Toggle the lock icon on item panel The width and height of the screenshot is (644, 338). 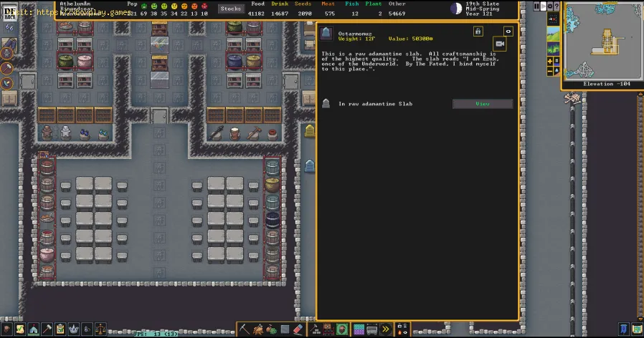pyautogui.click(x=478, y=32)
